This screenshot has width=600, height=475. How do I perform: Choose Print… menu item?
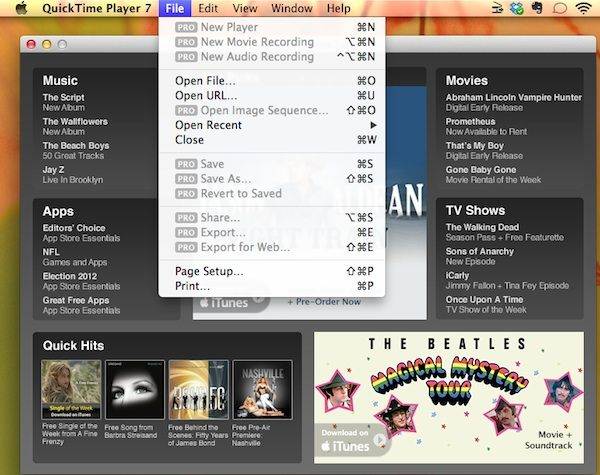pos(272,286)
